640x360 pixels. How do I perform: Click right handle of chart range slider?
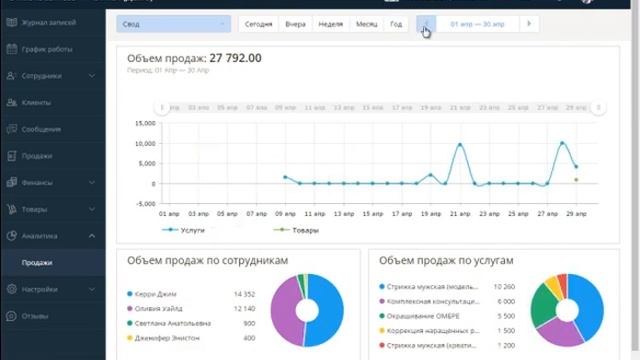click(598, 108)
